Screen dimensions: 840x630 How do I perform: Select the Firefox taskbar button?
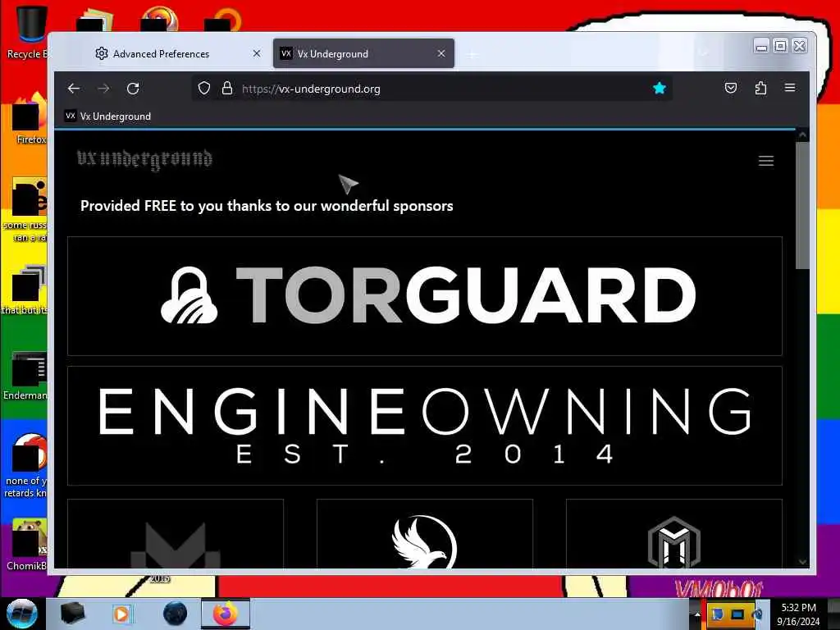point(226,614)
